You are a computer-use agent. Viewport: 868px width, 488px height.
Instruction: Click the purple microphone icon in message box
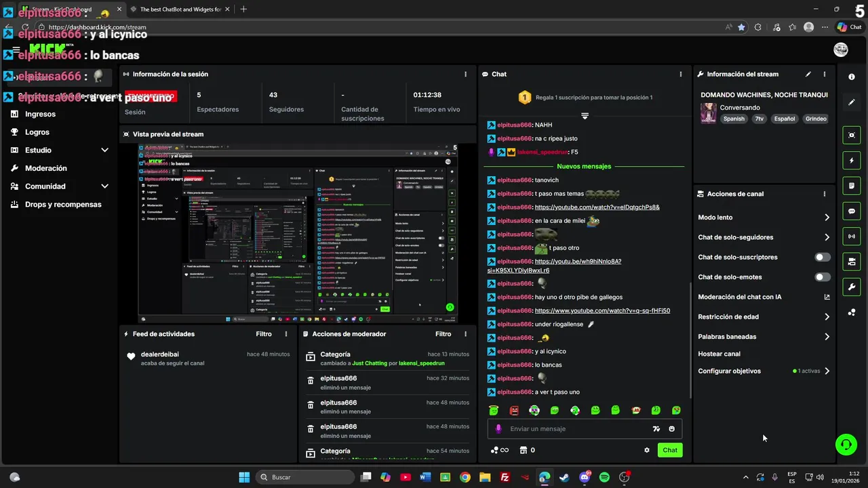(498, 429)
